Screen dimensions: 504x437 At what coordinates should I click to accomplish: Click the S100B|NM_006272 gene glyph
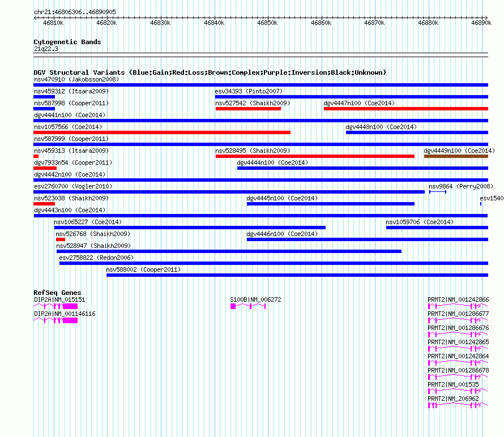[248, 306]
